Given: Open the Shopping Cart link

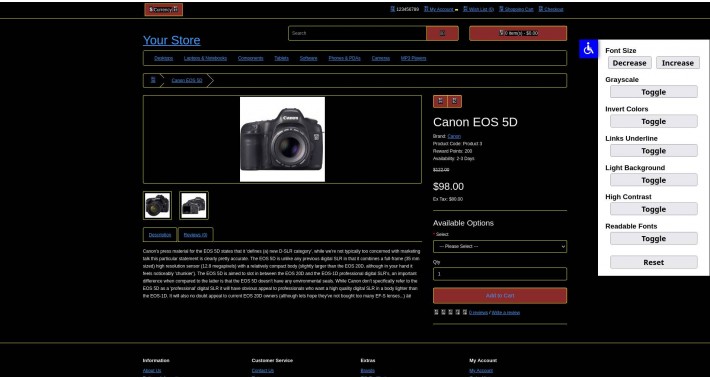Looking at the screenshot, I should pyautogui.click(x=516, y=9).
